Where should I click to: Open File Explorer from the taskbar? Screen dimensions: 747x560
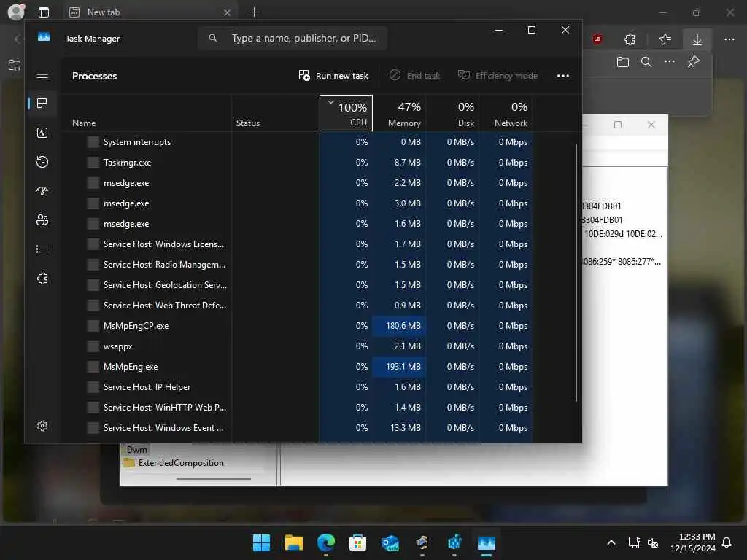click(x=293, y=542)
